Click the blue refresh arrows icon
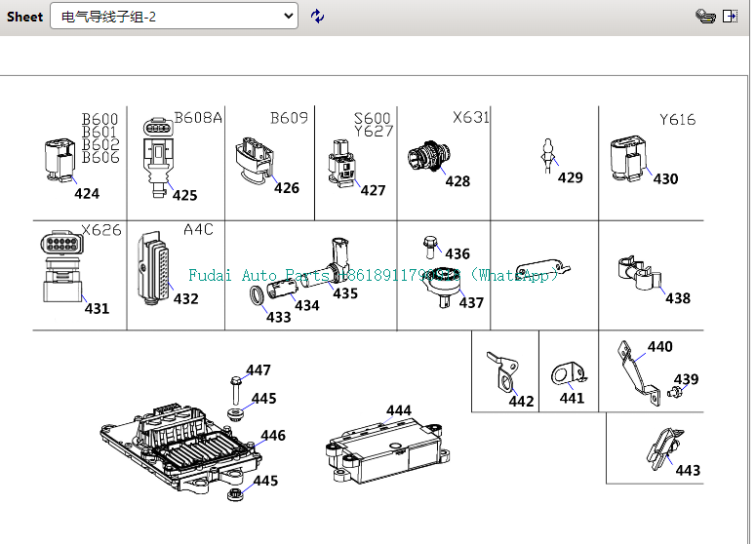Screen dimensions: 756x544 (317, 17)
